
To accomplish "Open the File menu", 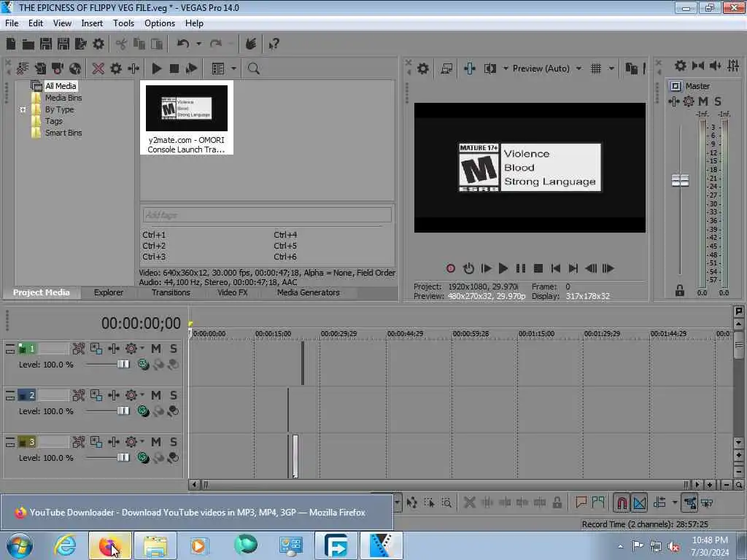I will coord(12,23).
